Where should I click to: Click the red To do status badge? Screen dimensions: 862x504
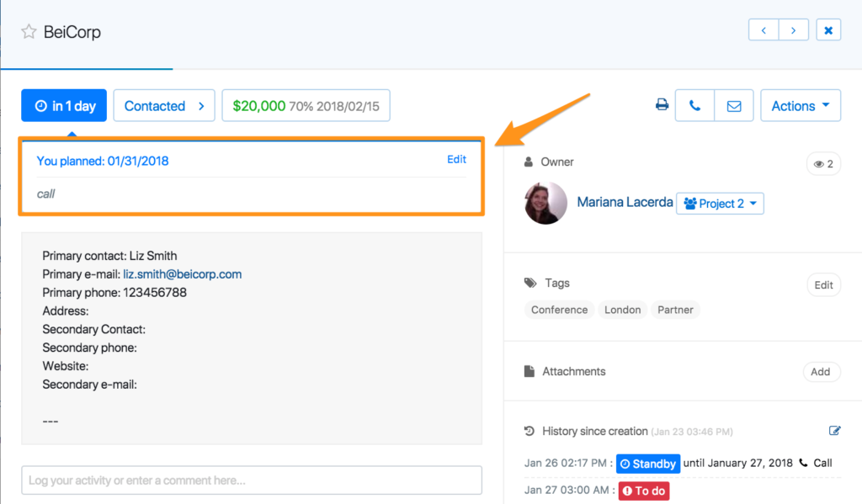643,491
